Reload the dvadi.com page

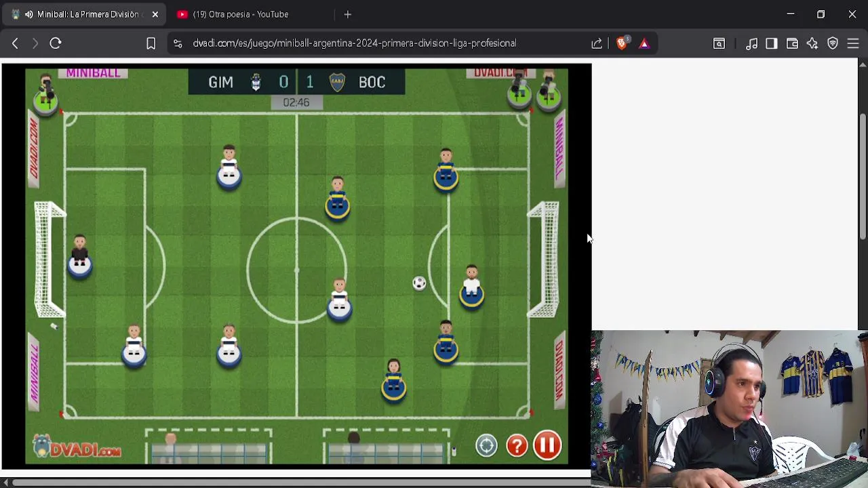[56, 43]
